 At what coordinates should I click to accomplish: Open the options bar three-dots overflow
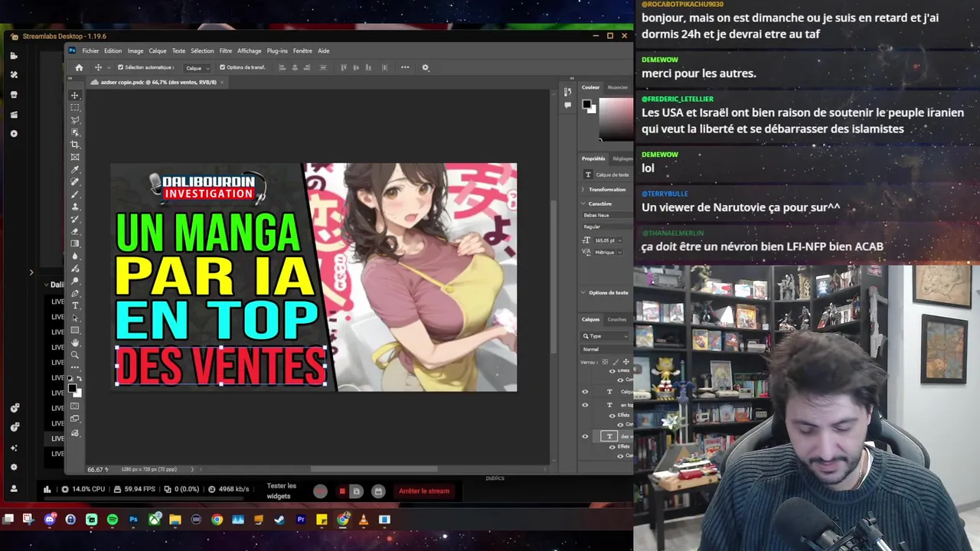coord(405,67)
